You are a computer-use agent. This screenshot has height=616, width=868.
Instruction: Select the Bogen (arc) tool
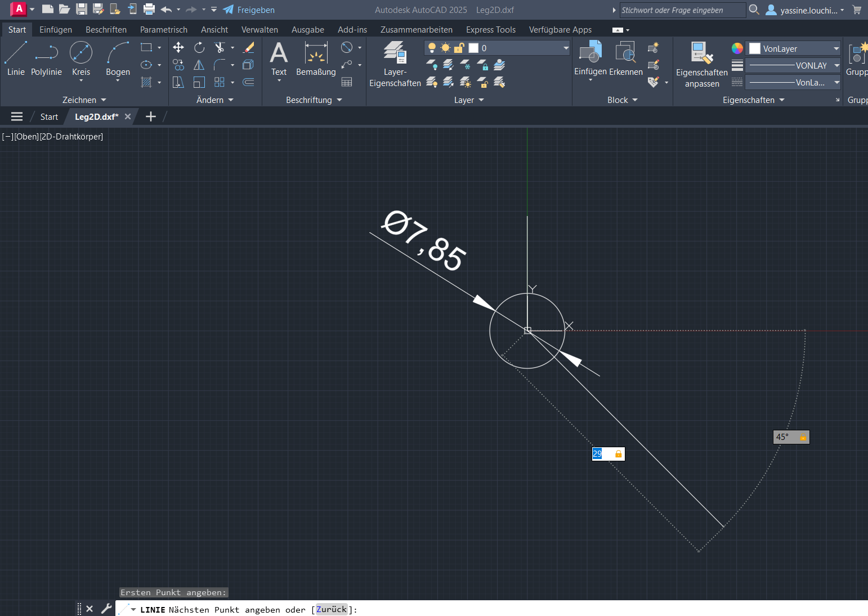[118, 59]
